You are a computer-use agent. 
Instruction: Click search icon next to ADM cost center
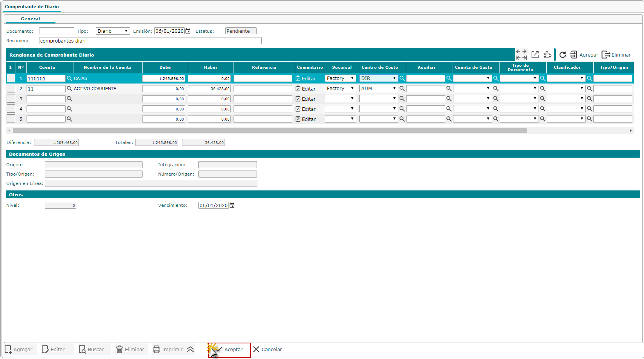[x=402, y=89]
